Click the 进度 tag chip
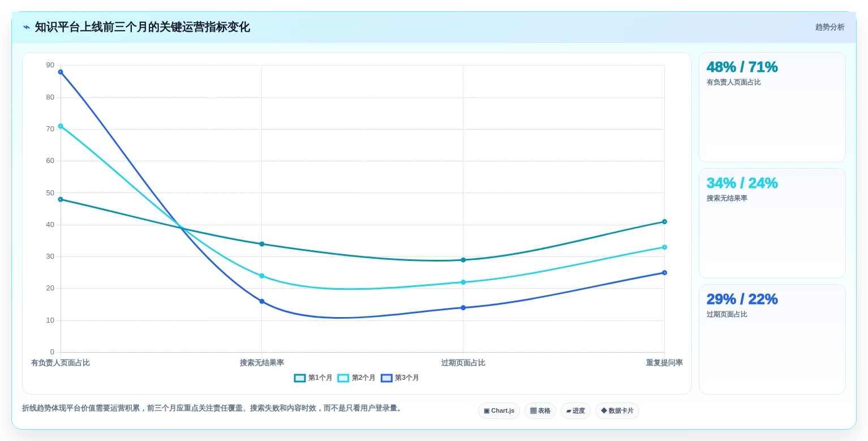Image resolution: width=868 pixels, height=441 pixels. (x=575, y=410)
